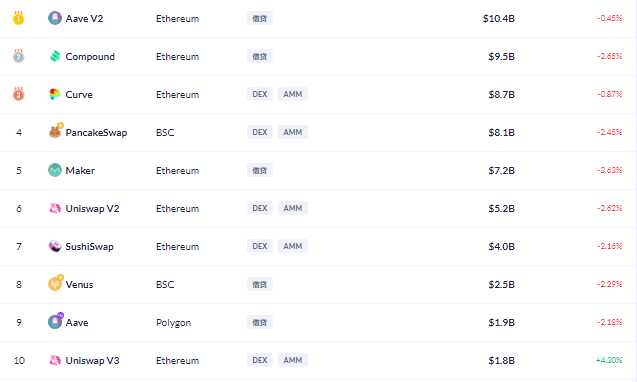The height and width of the screenshot is (382, 637).
Task: Click the bronze third-place medal icon
Action: (x=18, y=94)
